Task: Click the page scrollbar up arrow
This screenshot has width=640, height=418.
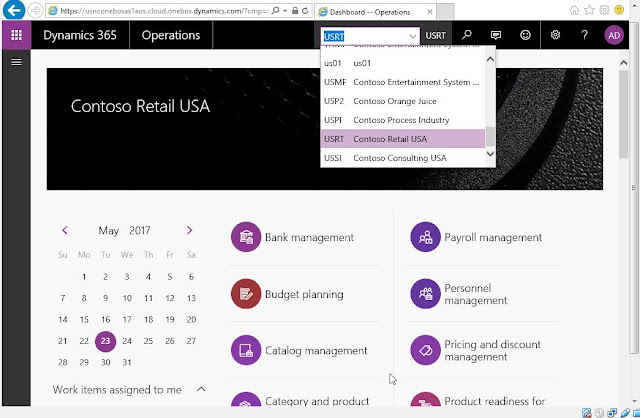Action: click(x=623, y=63)
